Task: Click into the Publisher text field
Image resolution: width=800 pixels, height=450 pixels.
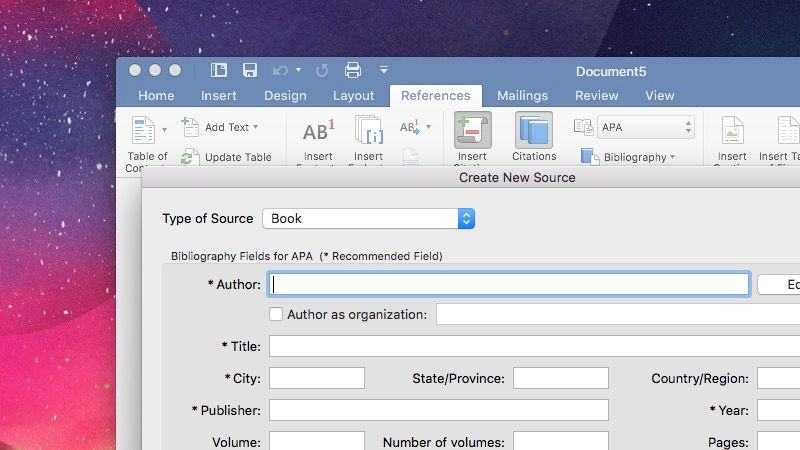Action: point(438,410)
